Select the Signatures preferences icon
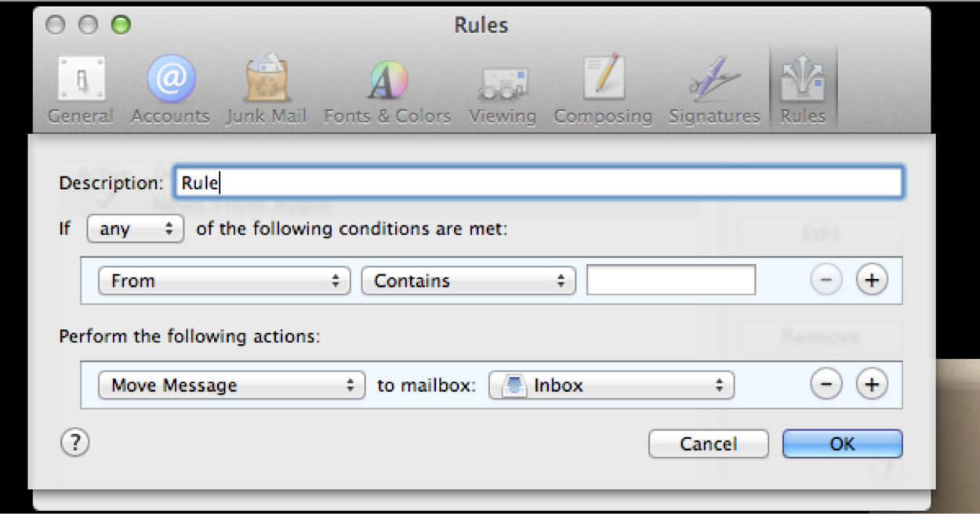This screenshot has width=980, height=514. (714, 89)
